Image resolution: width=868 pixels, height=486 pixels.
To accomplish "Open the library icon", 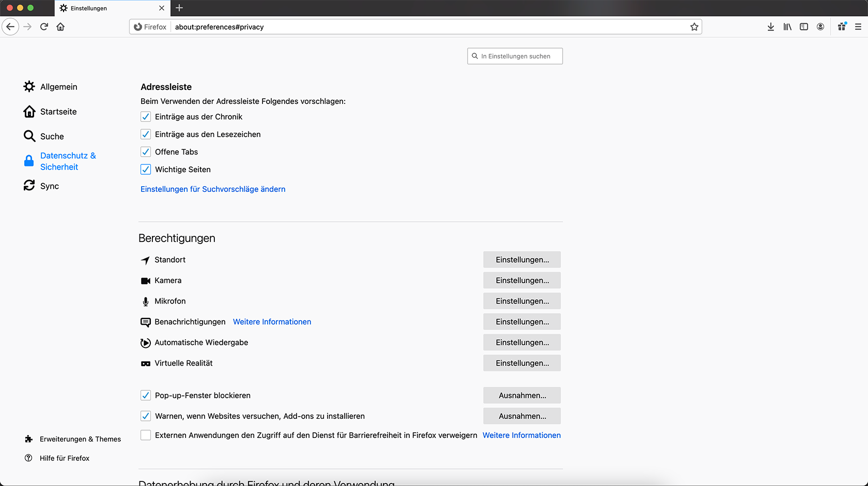I will pos(787,27).
